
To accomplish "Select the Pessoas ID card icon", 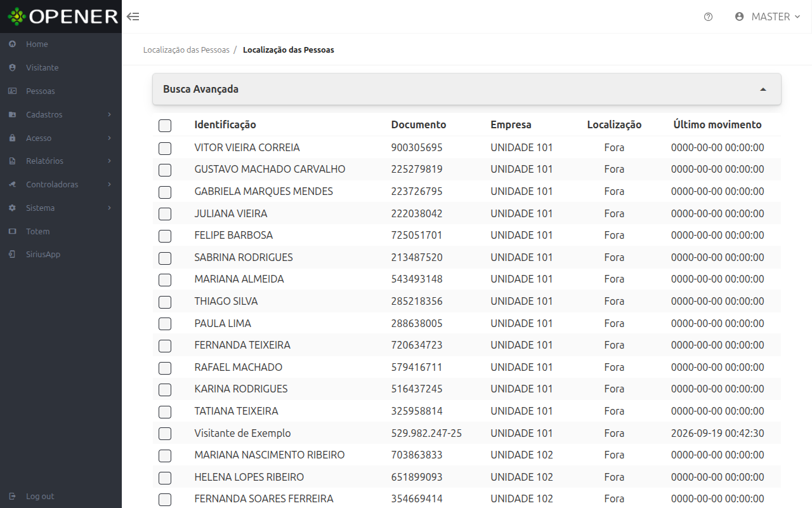I will point(12,91).
